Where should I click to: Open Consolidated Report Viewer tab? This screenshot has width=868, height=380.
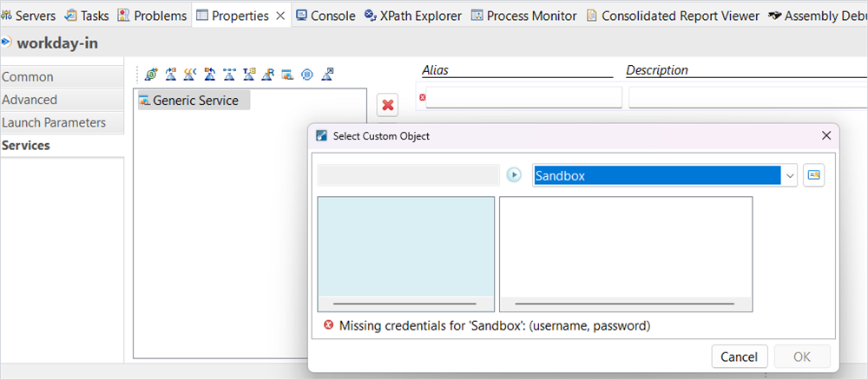673,16
